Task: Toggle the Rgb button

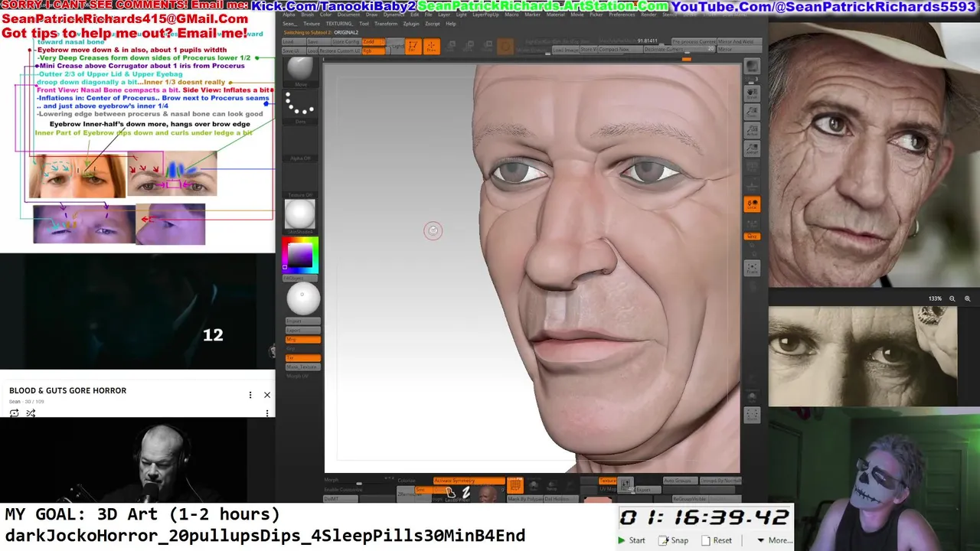Action: tap(372, 51)
